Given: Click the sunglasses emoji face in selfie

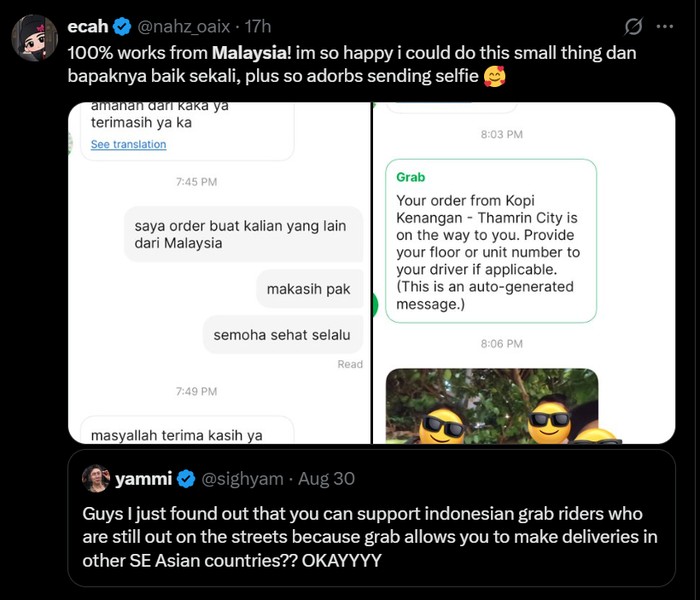Looking at the screenshot, I should point(441,426).
